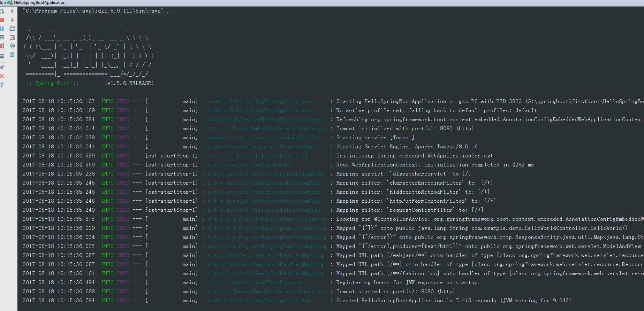The image size is (644, 311).
Task: Click 'initialization completed in 4282 ms' line
Action: tap(435, 165)
